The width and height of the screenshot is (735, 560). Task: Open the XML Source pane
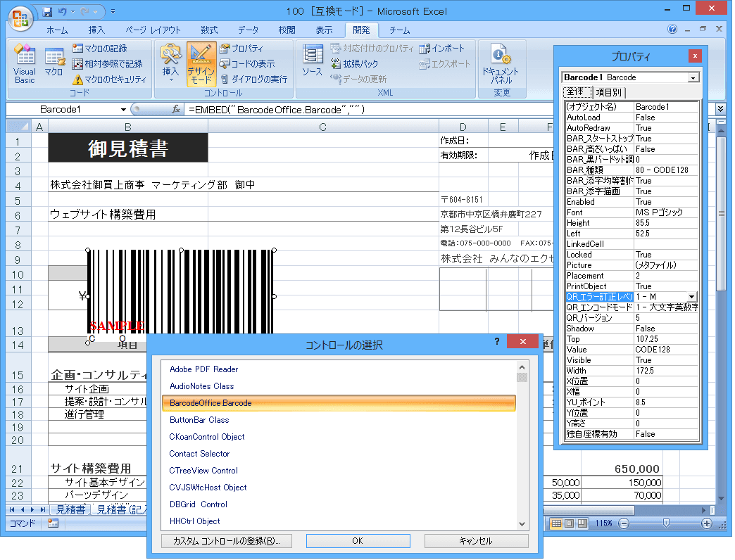click(312, 61)
